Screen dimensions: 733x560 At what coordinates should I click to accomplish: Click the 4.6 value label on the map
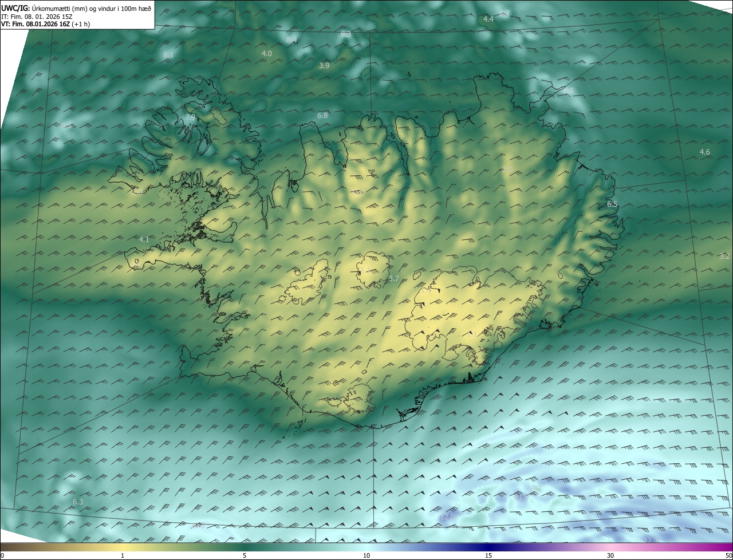705,152
